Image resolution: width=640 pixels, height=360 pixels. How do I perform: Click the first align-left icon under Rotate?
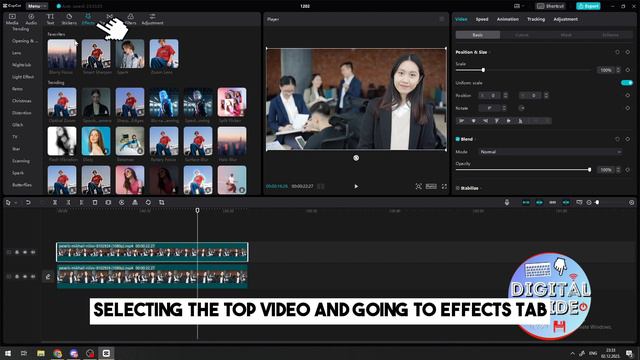coord(462,121)
